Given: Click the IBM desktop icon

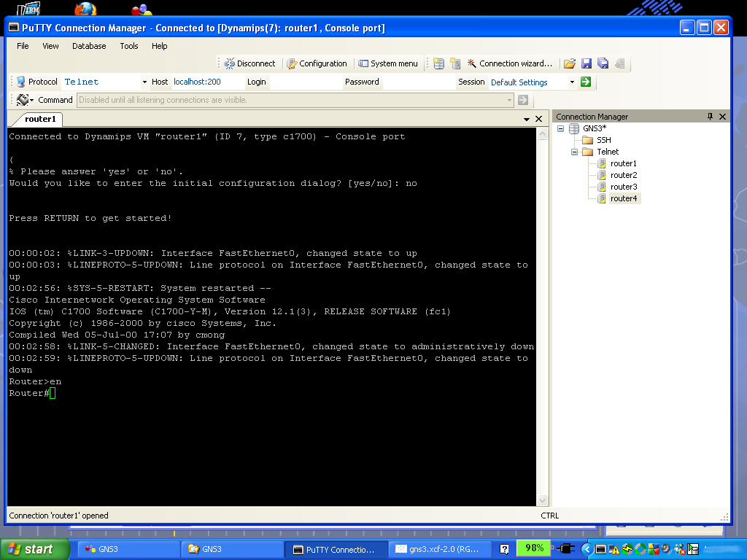Looking at the screenshot, I should coord(28,9).
